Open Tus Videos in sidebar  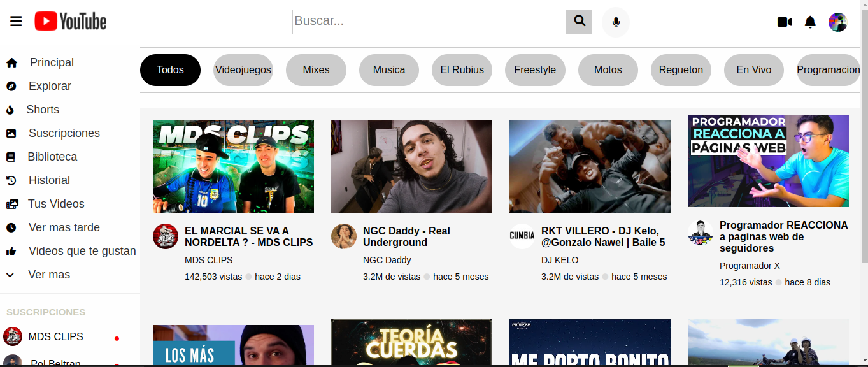pyautogui.click(x=56, y=204)
